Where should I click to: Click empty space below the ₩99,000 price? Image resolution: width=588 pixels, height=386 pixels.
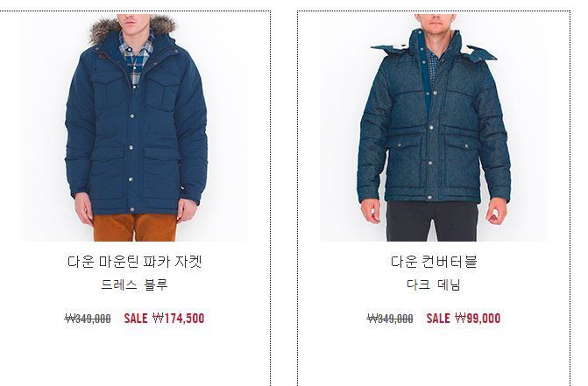pos(434,355)
